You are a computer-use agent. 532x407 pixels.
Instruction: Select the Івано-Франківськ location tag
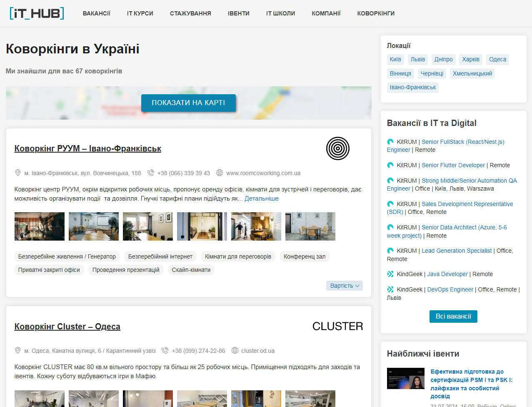412,87
